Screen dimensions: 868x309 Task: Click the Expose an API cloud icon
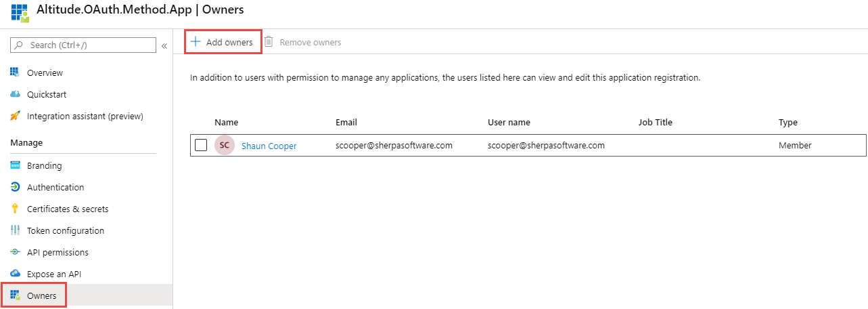[15, 274]
